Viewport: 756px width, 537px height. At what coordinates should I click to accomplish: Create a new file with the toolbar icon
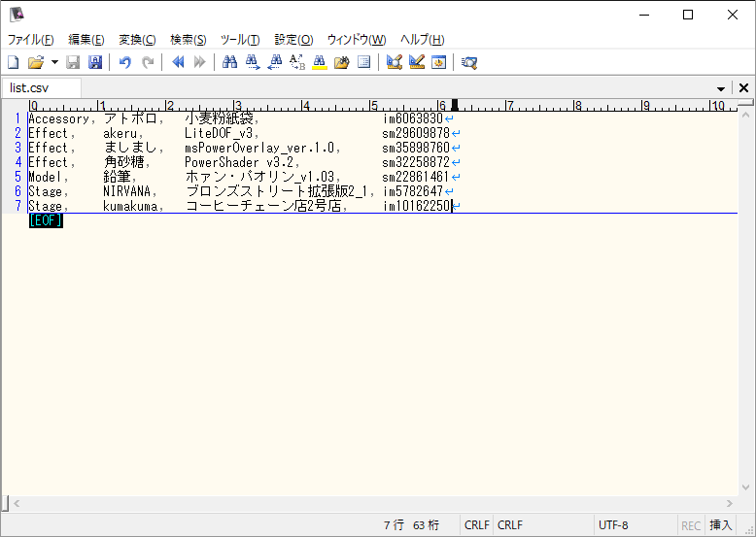point(14,62)
